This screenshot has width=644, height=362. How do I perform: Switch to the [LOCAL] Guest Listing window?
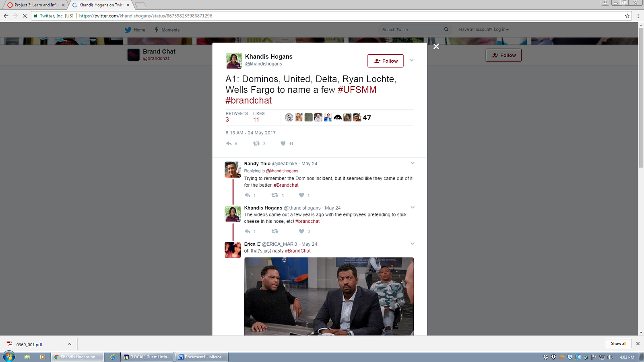pyautogui.click(x=147, y=357)
